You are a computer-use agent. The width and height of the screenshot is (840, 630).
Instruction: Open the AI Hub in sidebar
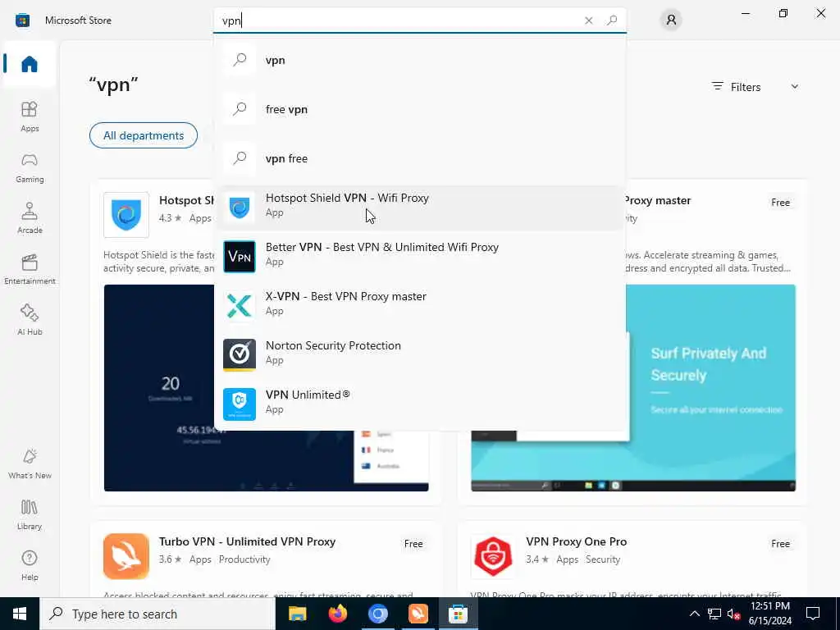pos(30,320)
